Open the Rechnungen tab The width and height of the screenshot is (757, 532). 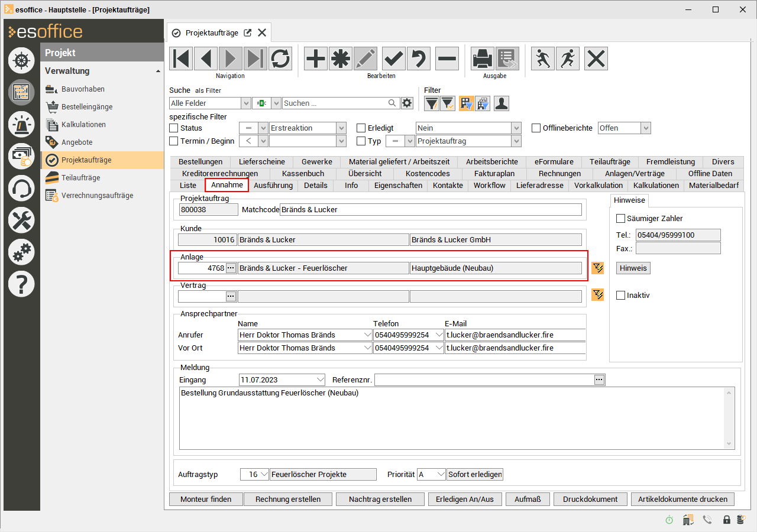(x=559, y=173)
